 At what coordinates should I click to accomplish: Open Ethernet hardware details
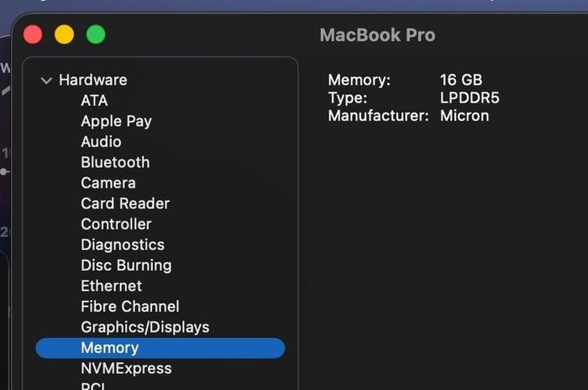tap(112, 287)
